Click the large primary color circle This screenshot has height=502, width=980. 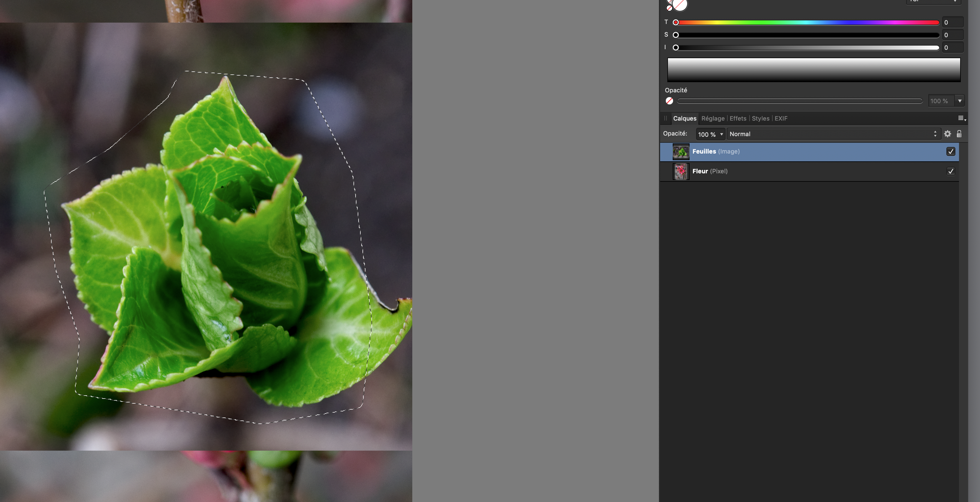point(680,4)
